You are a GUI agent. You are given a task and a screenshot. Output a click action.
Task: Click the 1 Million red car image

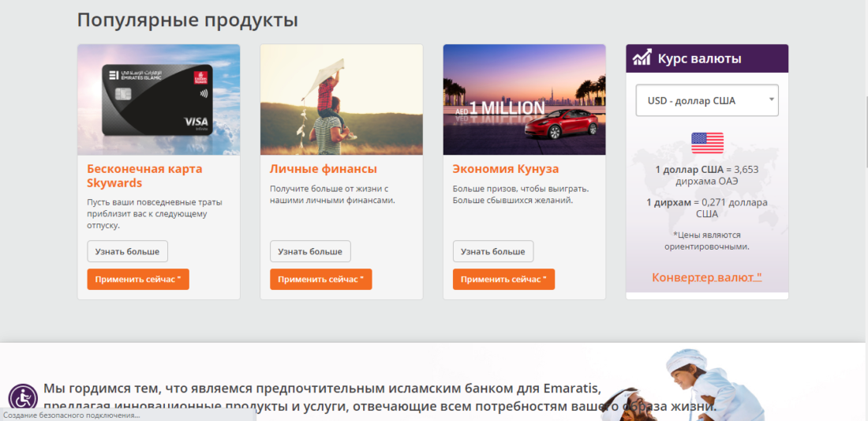point(524,100)
